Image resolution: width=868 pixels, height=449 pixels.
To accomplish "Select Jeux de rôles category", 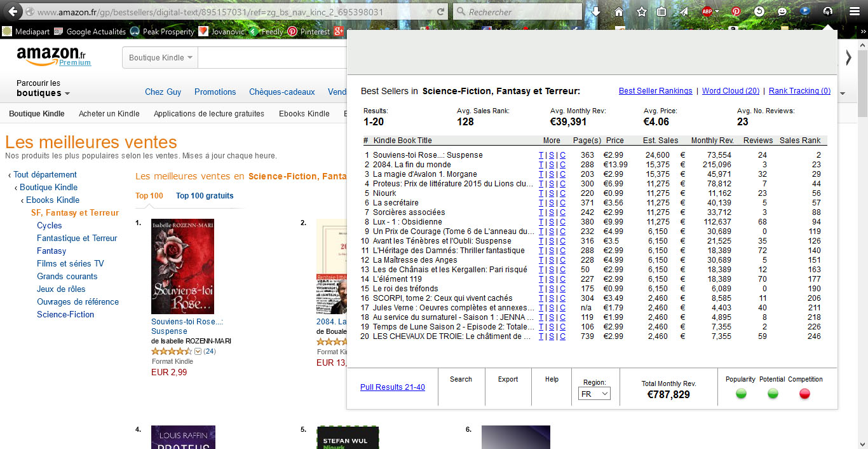I will pyautogui.click(x=61, y=289).
